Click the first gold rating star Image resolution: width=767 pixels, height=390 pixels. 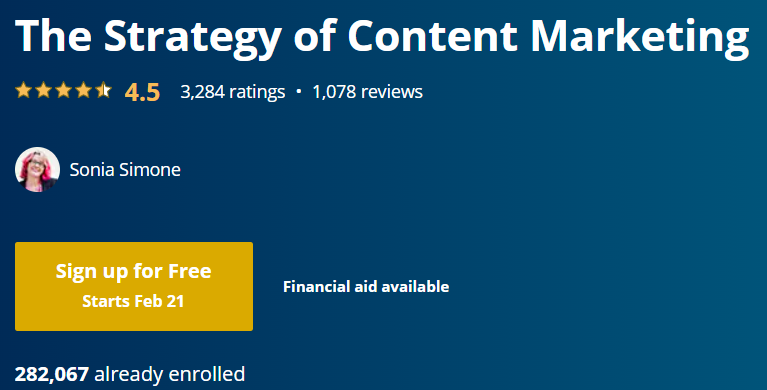tap(23, 91)
